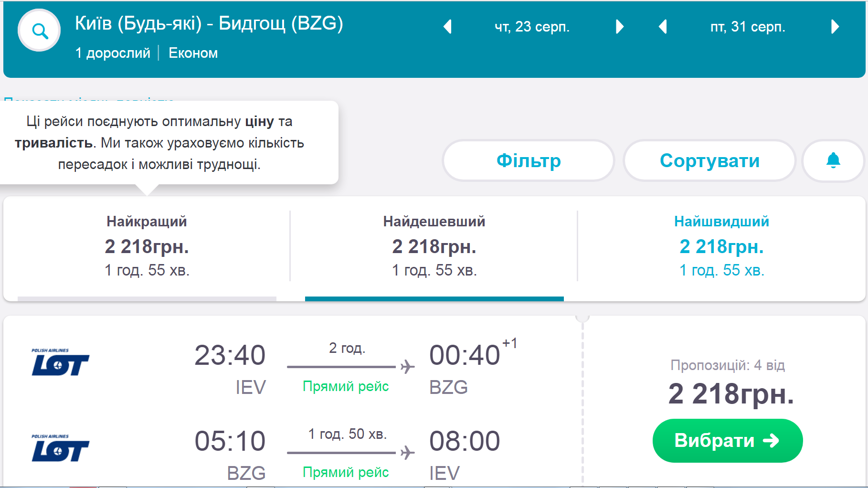The width and height of the screenshot is (868, 488).
Task: Open the Фільтр filter options
Action: point(528,160)
